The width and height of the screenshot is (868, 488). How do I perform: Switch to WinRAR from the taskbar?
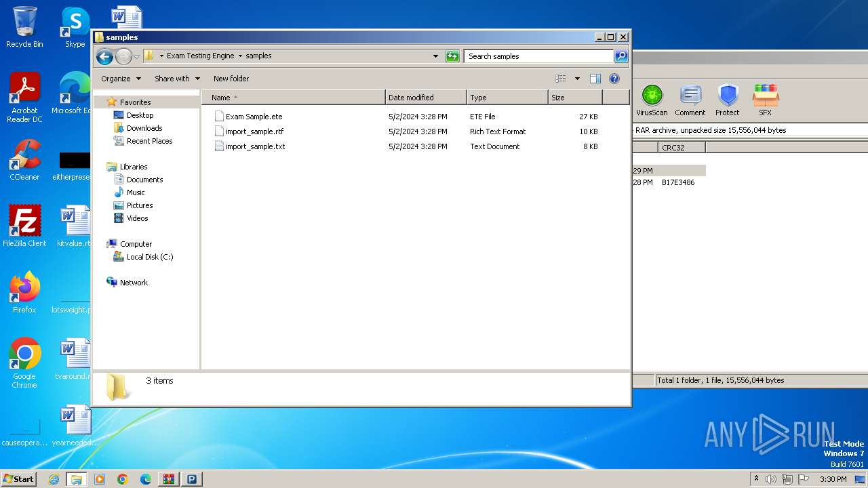click(168, 479)
